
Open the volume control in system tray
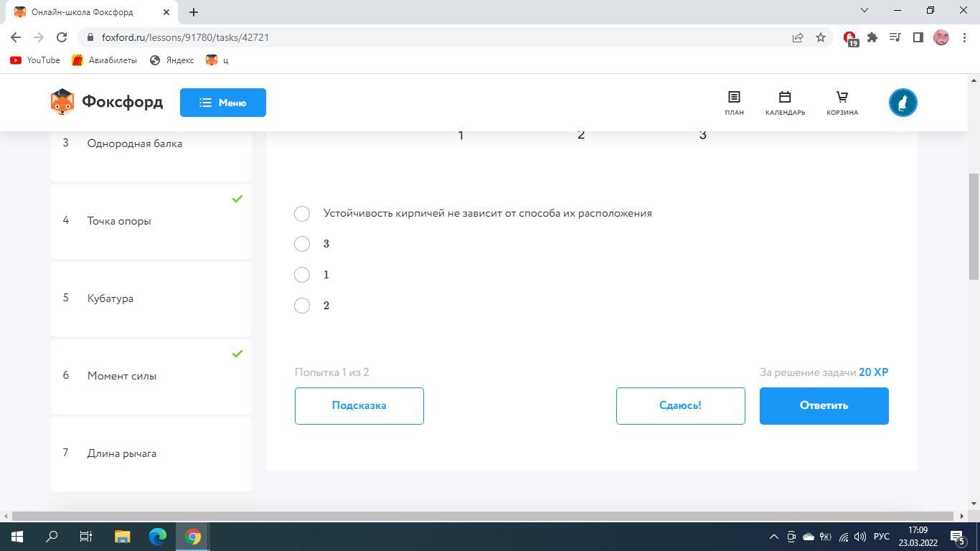[859, 537]
